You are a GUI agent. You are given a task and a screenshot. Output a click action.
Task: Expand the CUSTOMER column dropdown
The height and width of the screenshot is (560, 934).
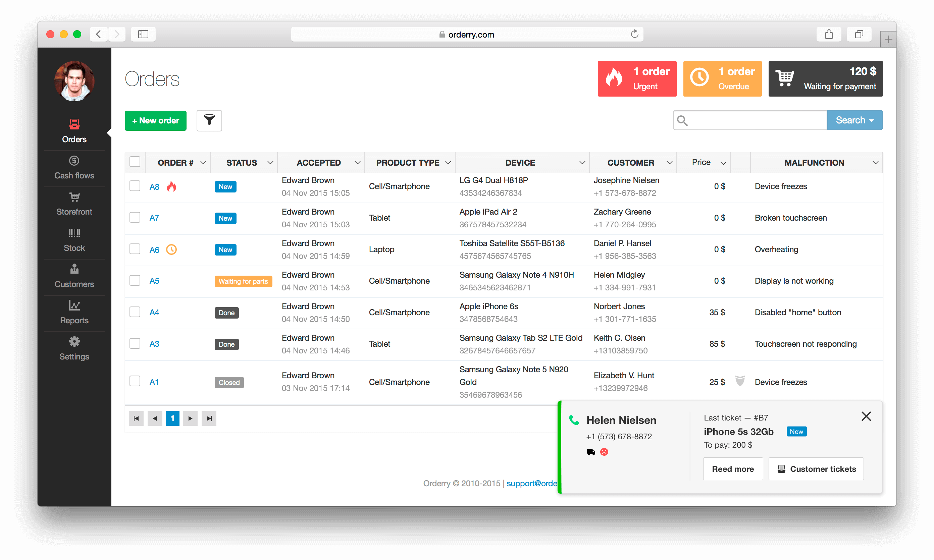669,163
